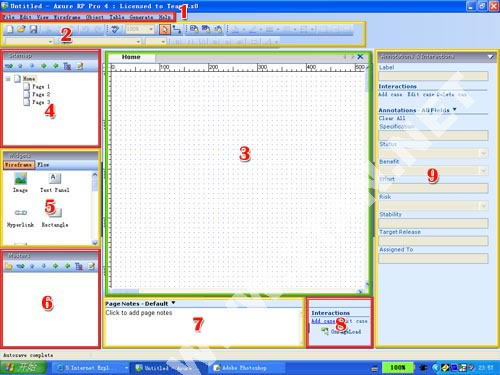Open the Page Notes Default dropdown arrow

173,303
